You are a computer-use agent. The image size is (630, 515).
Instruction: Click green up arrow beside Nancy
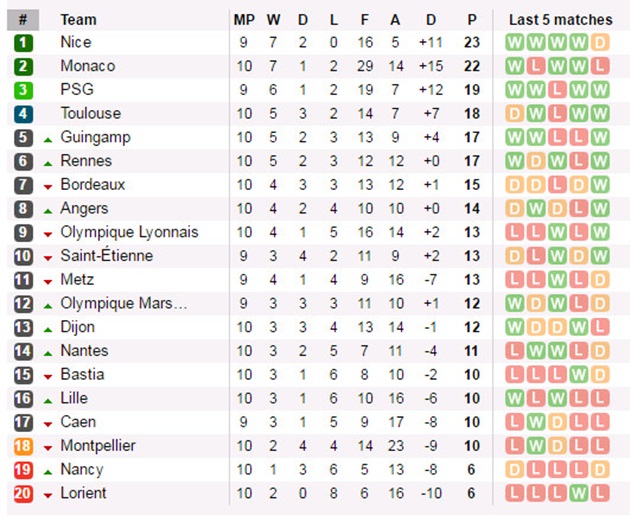pos(48,472)
